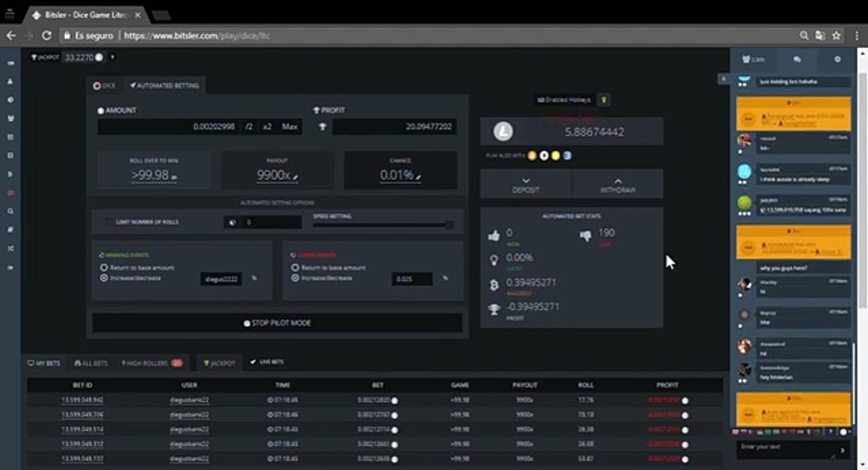Image resolution: width=868 pixels, height=470 pixels.
Task: Click the trophy icon beside the profit field
Action: (322, 127)
